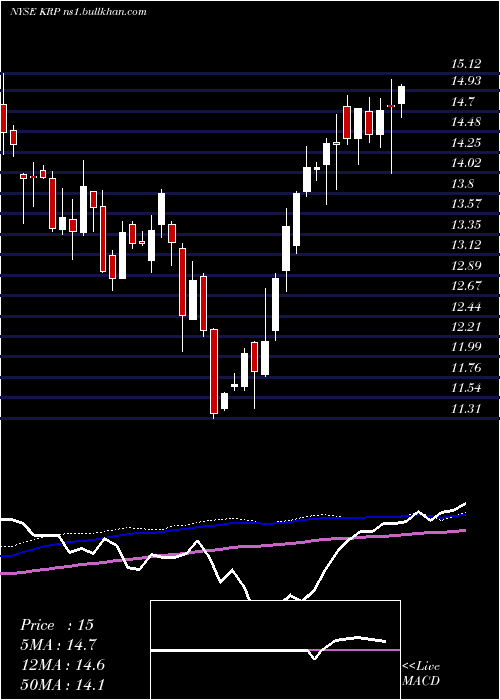
Task: Click the last white candlestick near 14.93
Action: pos(401,95)
